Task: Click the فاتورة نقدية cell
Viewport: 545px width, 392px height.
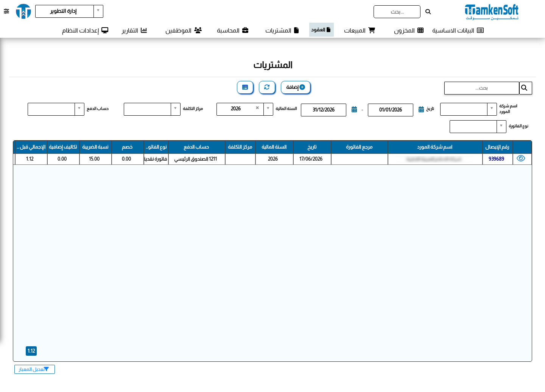Action: tap(156, 159)
